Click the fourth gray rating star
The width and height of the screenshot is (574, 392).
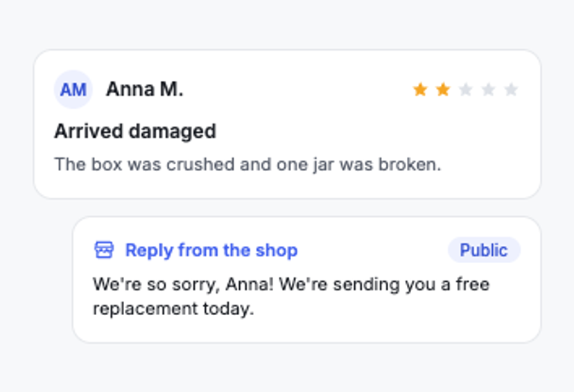[x=488, y=89]
